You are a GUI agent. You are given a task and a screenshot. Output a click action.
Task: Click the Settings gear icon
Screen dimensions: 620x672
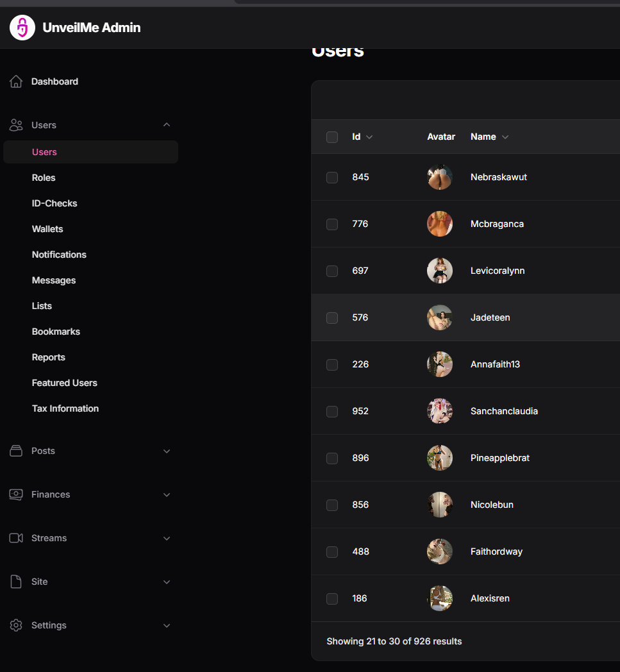(16, 625)
